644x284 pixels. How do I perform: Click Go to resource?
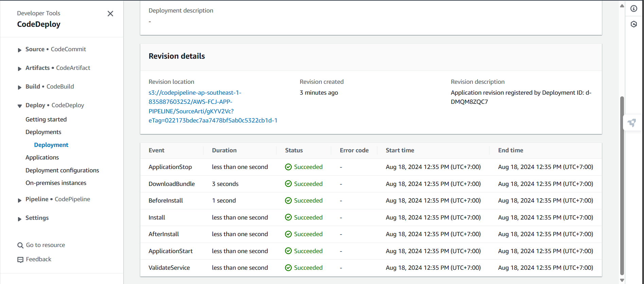tap(46, 245)
